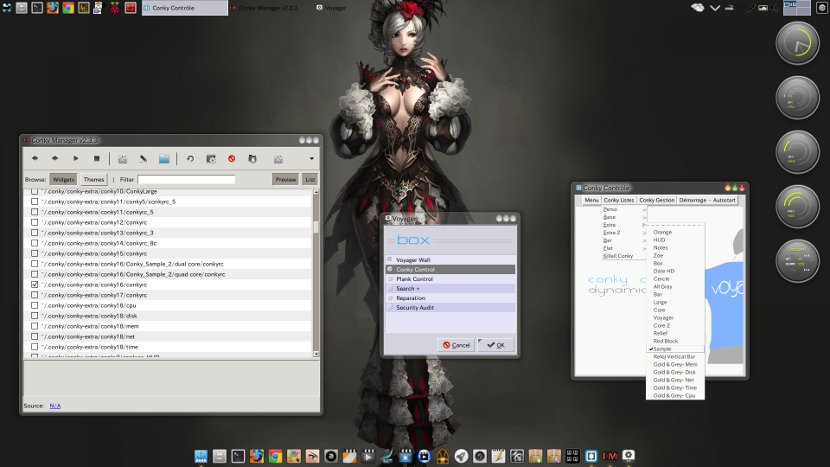Screen dimensions: 830x467
Task: Click the refresh arrow icon in Conky Manager toolbar
Action: [190, 159]
